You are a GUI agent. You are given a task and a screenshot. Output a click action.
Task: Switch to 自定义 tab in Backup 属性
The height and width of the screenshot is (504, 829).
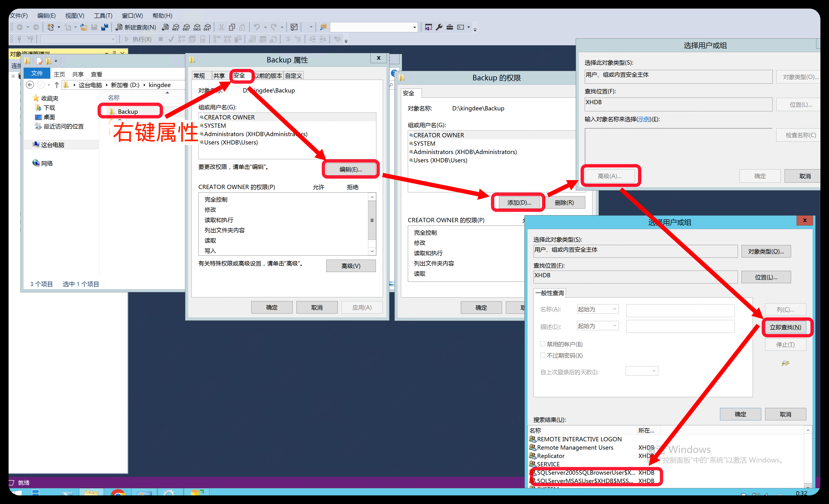[293, 76]
